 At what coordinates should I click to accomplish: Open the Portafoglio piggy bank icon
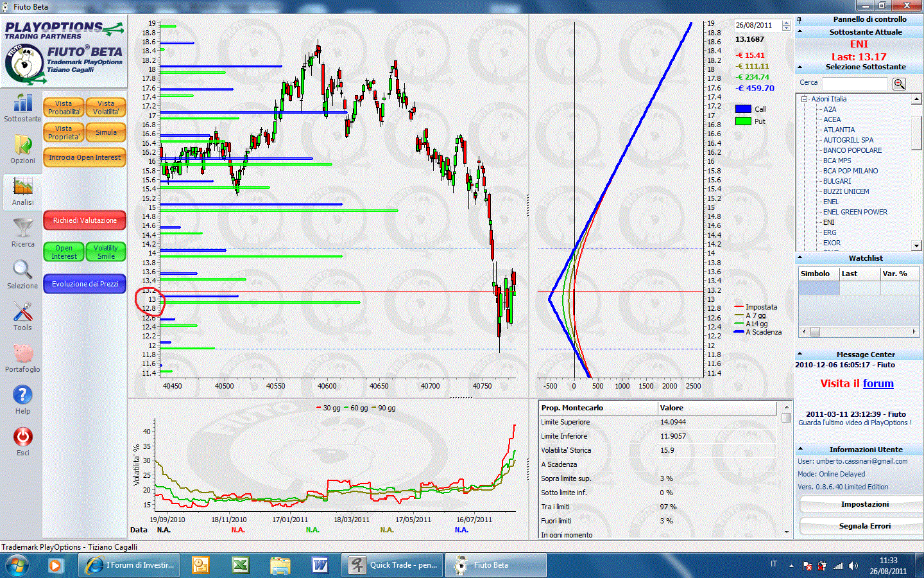tap(22, 353)
